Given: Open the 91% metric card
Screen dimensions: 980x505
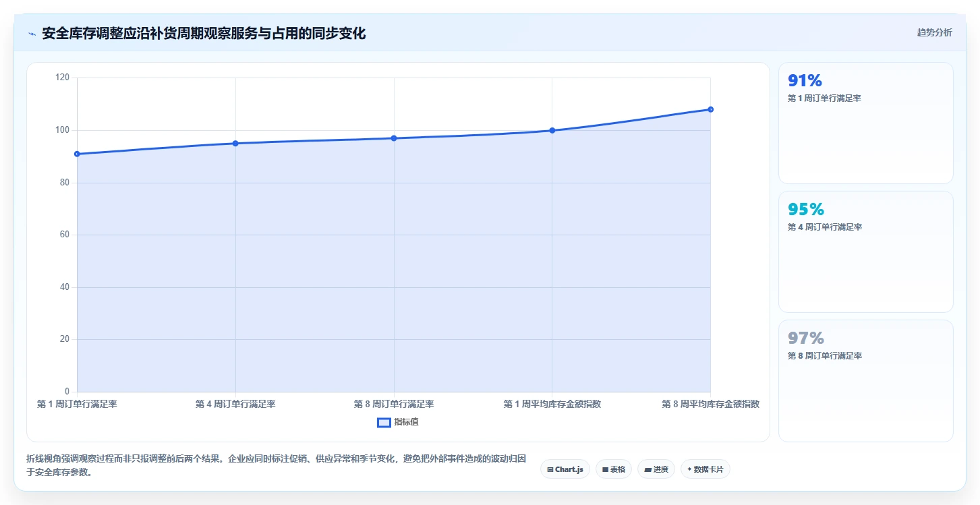Looking at the screenshot, I should click(866, 123).
